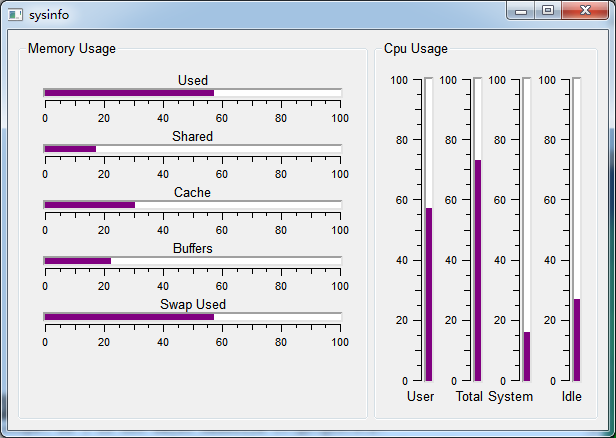This screenshot has height=438, width=616.
Task: Click the sysinfo application icon in title bar
Action: 15,15
